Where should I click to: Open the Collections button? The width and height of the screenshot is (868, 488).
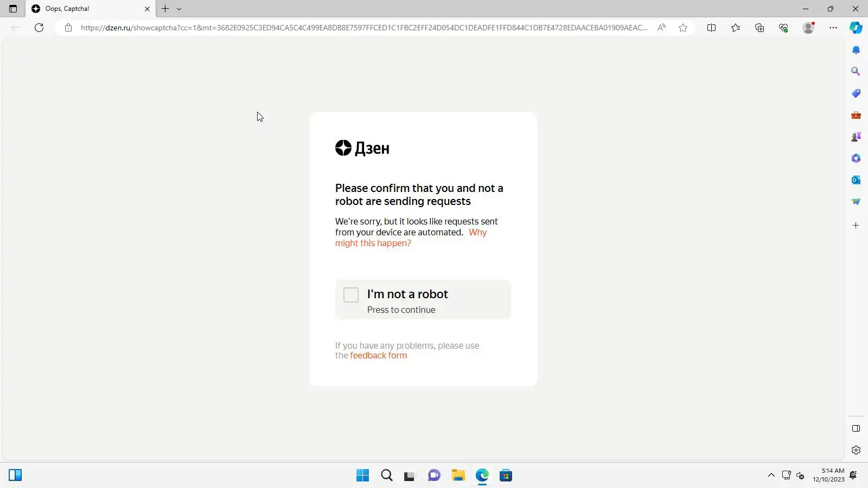(x=759, y=28)
